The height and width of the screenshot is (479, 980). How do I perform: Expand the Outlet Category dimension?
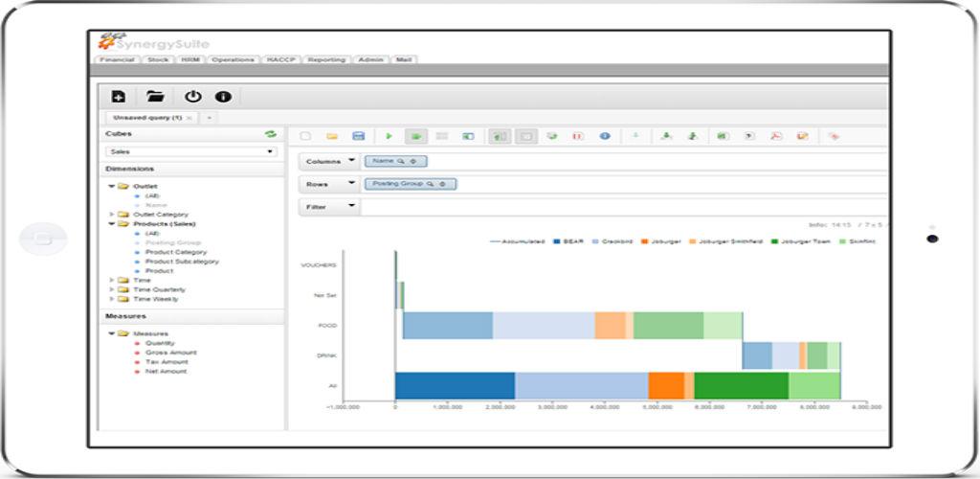[112, 215]
